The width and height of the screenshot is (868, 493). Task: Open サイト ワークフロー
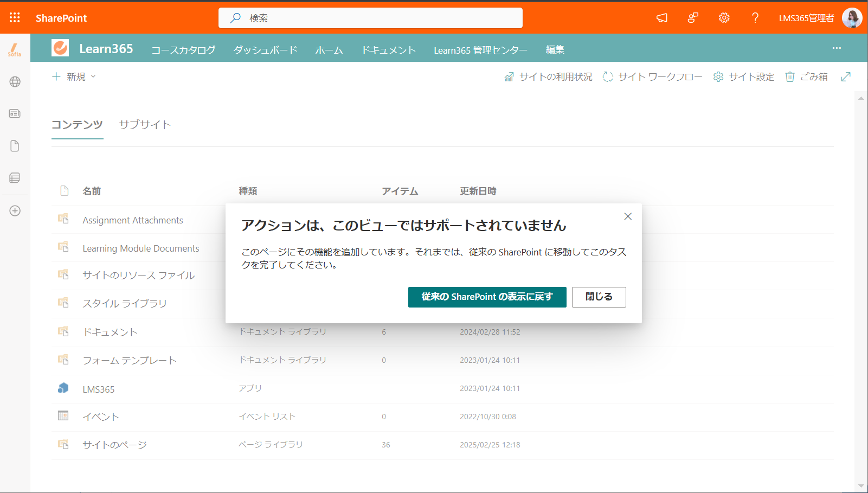653,77
